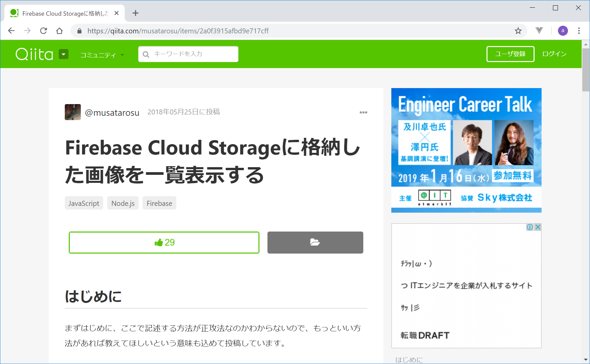This screenshot has width=590, height=364.
Task: Open the purple profile avatar menu
Action: (563, 31)
